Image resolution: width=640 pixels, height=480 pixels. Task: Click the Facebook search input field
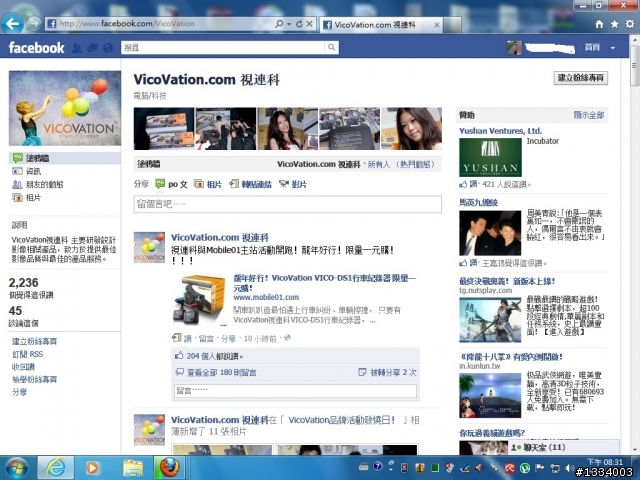223,47
